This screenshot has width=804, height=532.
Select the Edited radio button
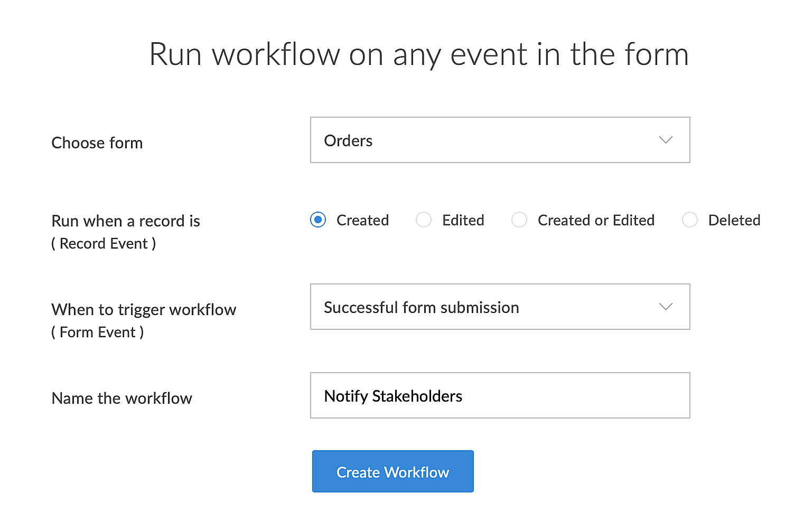point(424,220)
